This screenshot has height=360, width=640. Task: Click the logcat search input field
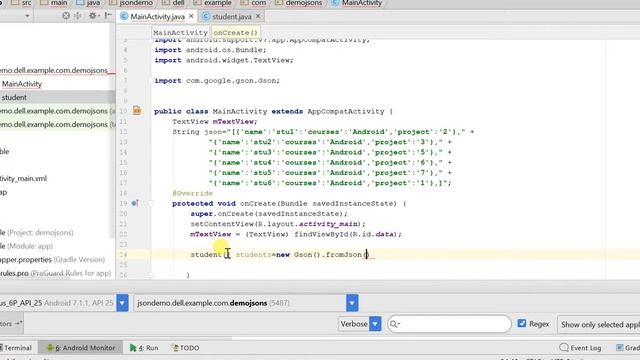click(x=449, y=324)
